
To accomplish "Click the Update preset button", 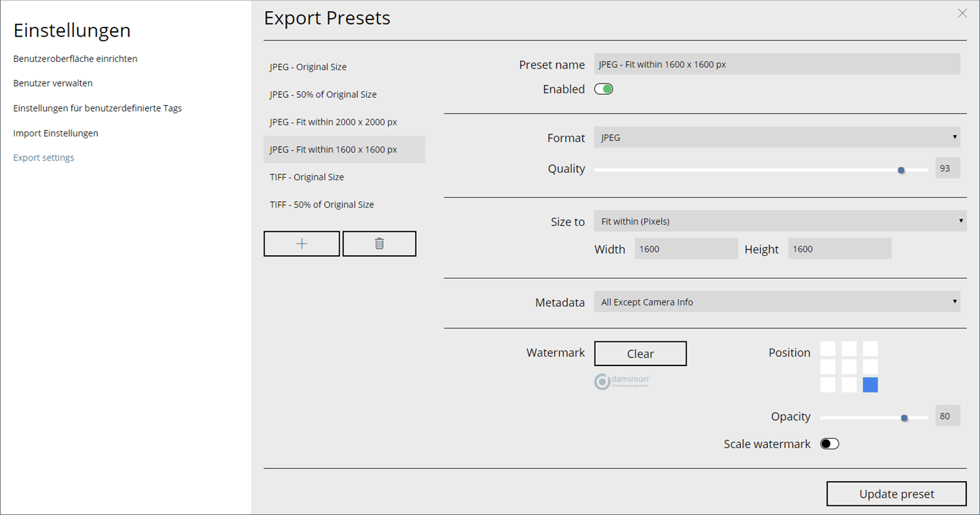I will pos(896,494).
